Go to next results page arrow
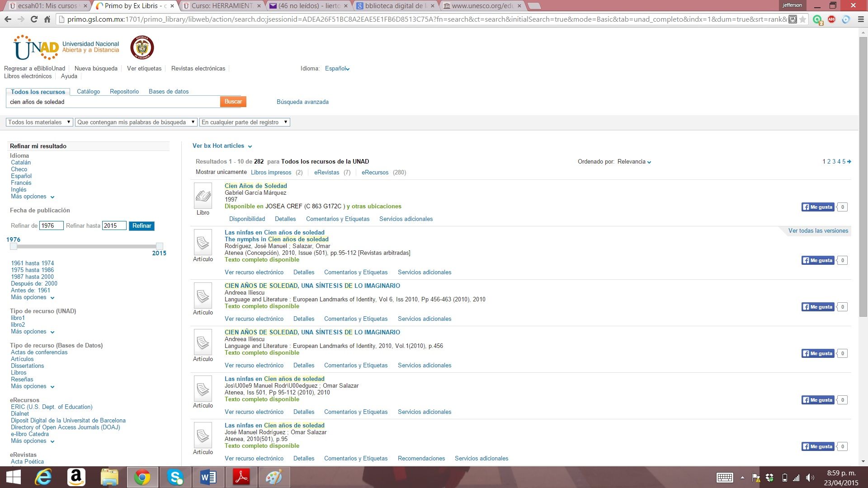 [x=849, y=161]
